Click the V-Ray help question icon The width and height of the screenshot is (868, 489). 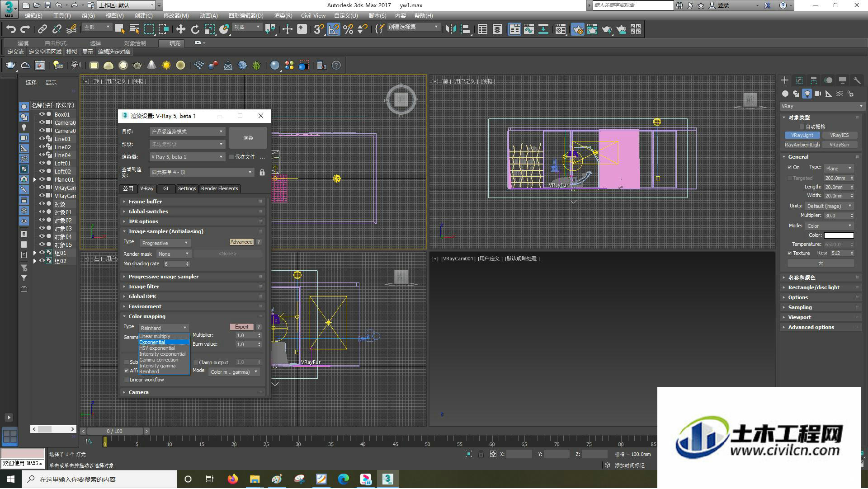coord(336,66)
